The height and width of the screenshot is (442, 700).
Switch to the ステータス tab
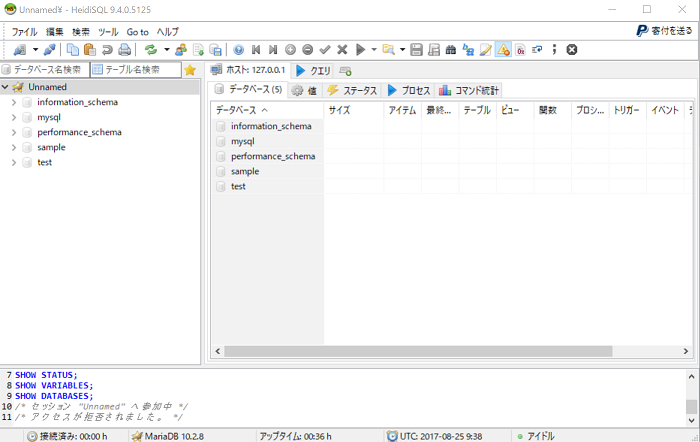click(x=352, y=91)
